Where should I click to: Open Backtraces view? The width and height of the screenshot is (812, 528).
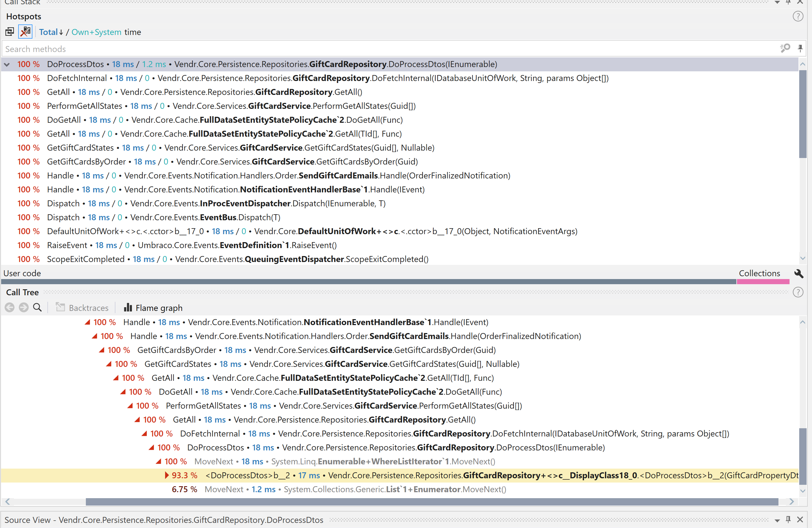coord(82,308)
